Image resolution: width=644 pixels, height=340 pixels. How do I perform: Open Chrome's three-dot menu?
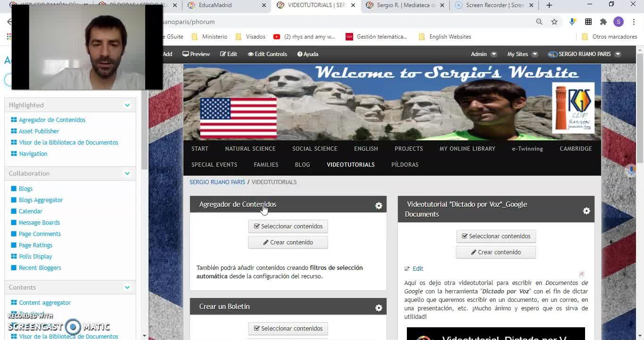tap(634, 22)
